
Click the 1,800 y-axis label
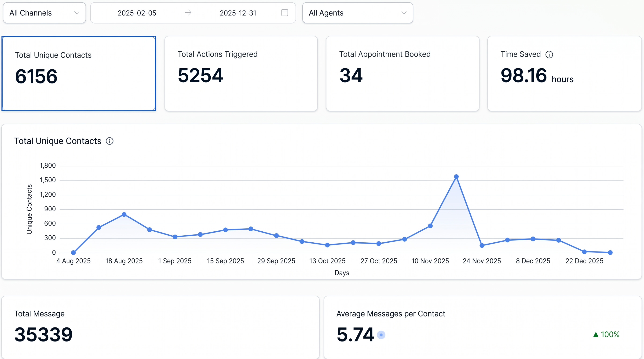point(48,165)
